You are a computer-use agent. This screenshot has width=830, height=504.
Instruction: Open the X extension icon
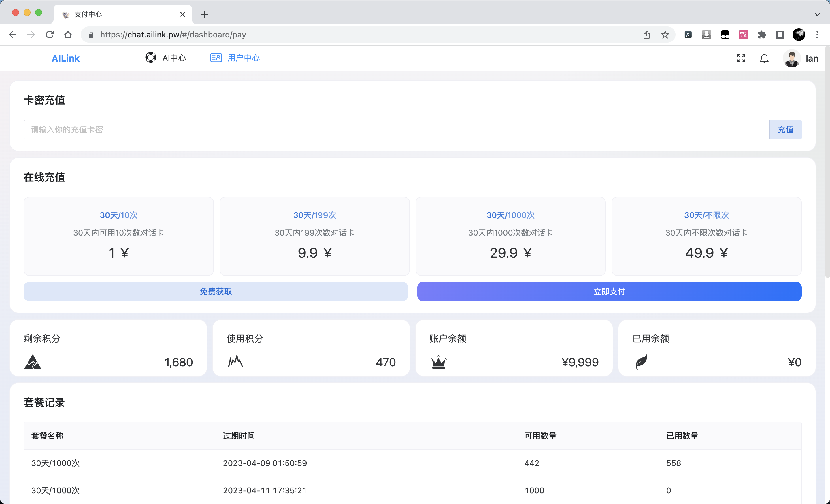(x=688, y=34)
